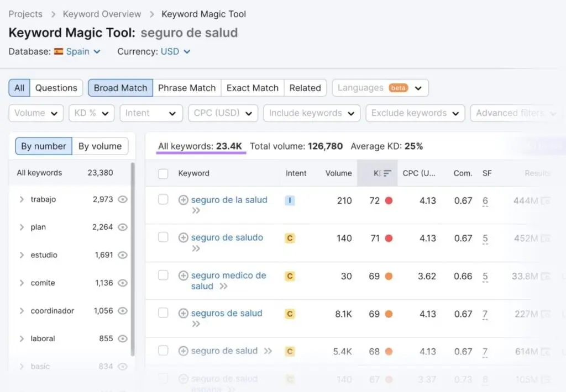
Task: Open SERP icon next to 227M results
Action: point(546,314)
